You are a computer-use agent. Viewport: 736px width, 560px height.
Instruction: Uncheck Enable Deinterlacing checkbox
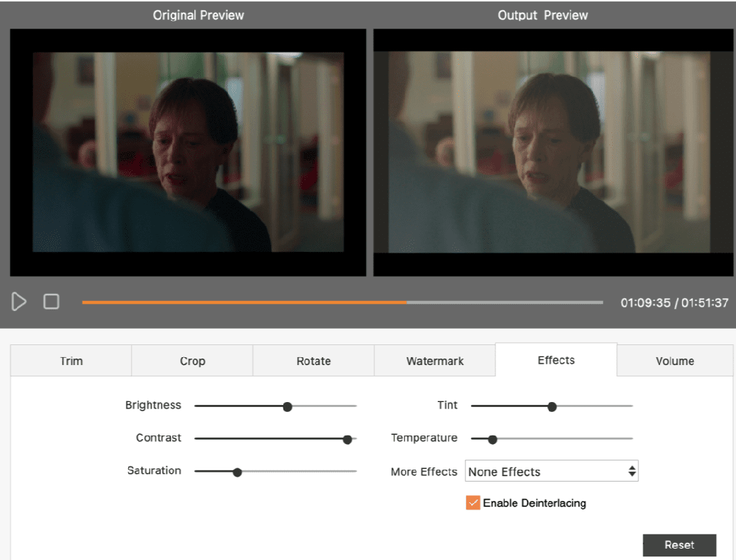tap(473, 503)
